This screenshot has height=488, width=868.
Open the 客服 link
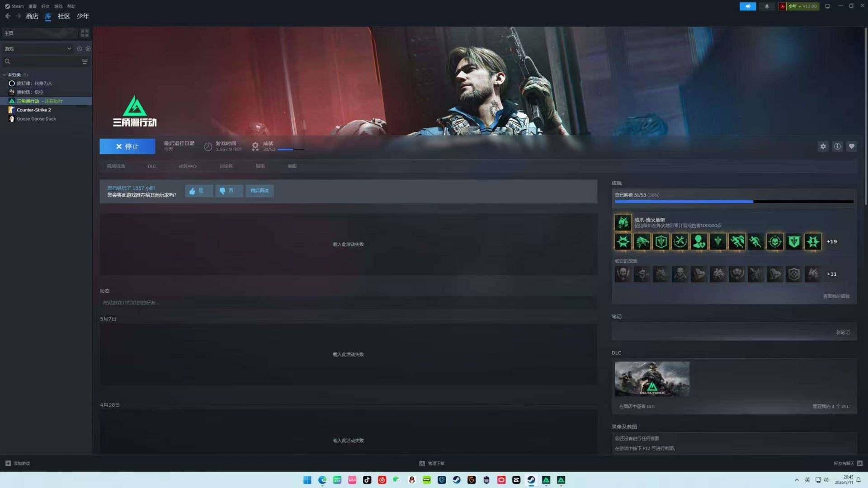292,166
